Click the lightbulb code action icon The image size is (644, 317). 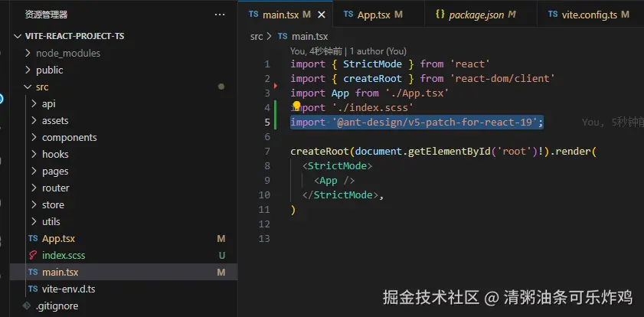[x=297, y=107]
